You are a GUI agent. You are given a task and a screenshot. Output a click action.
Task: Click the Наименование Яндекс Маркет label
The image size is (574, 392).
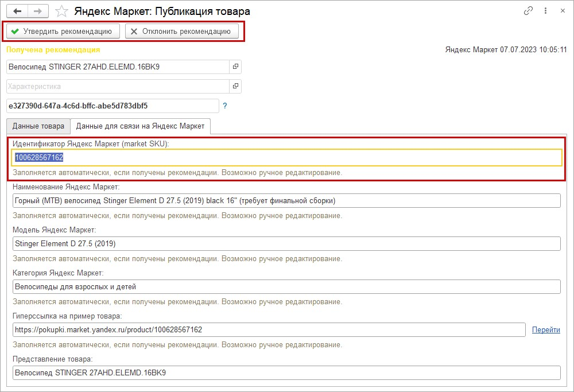pos(66,187)
